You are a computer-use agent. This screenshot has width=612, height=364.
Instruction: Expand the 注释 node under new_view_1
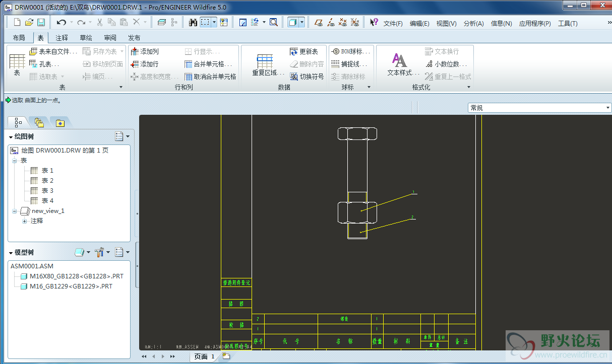pos(24,221)
